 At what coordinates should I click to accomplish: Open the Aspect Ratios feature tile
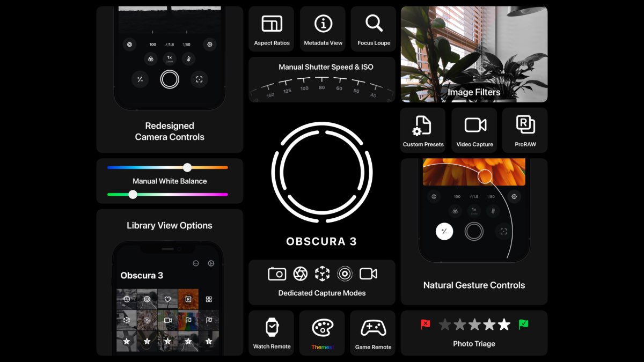[x=272, y=29]
